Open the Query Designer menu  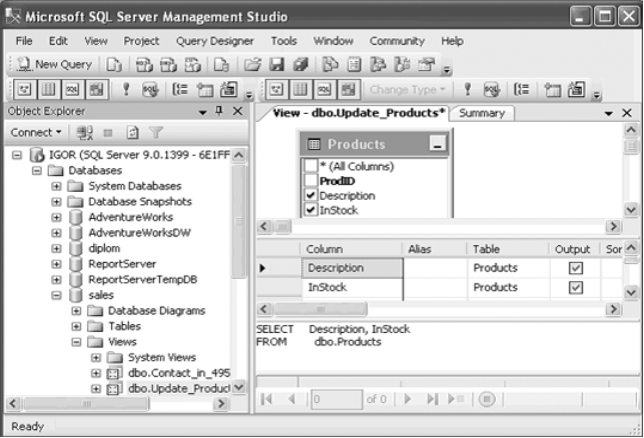215,41
